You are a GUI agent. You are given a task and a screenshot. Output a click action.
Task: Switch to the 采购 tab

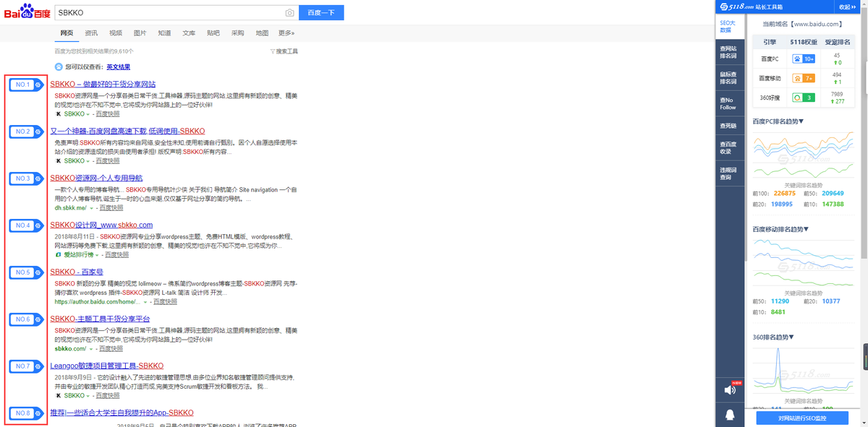tap(238, 33)
